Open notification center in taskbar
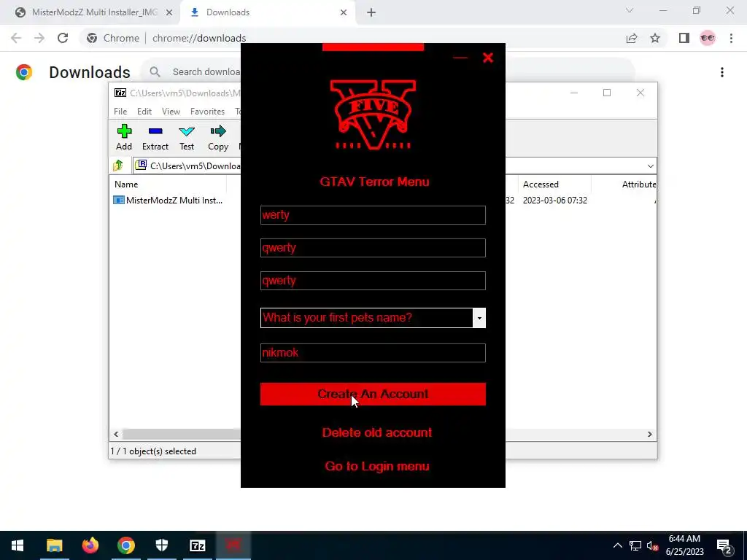Image resolution: width=747 pixels, height=560 pixels. [724, 547]
